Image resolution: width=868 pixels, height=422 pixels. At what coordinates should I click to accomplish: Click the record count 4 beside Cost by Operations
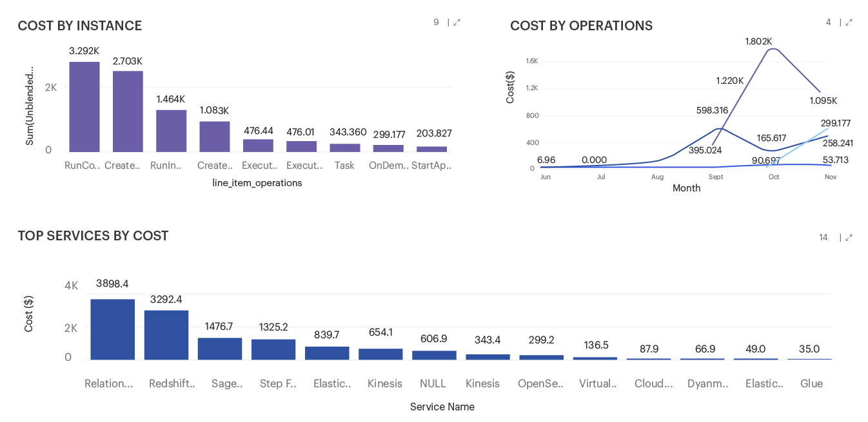tap(829, 23)
